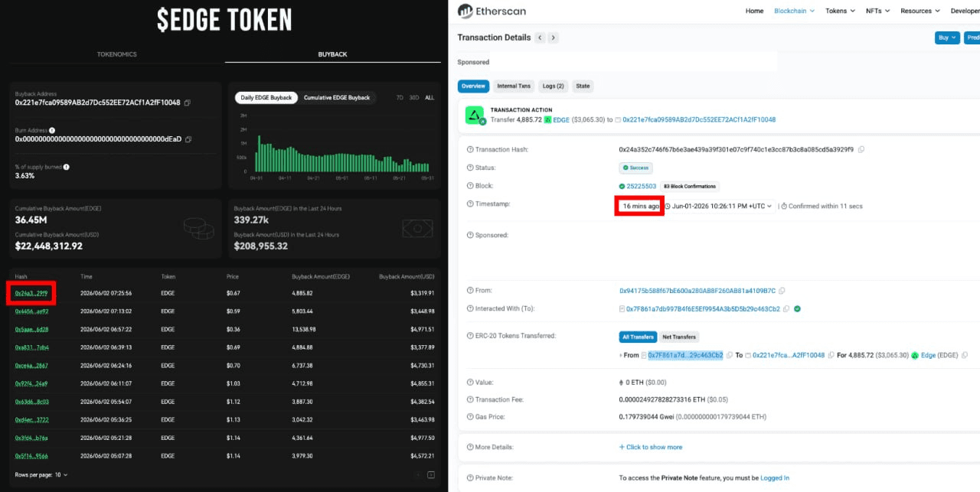Click the 83 Block Confirmations badge
Viewport: 980px width, 492px height.
pyautogui.click(x=689, y=186)
